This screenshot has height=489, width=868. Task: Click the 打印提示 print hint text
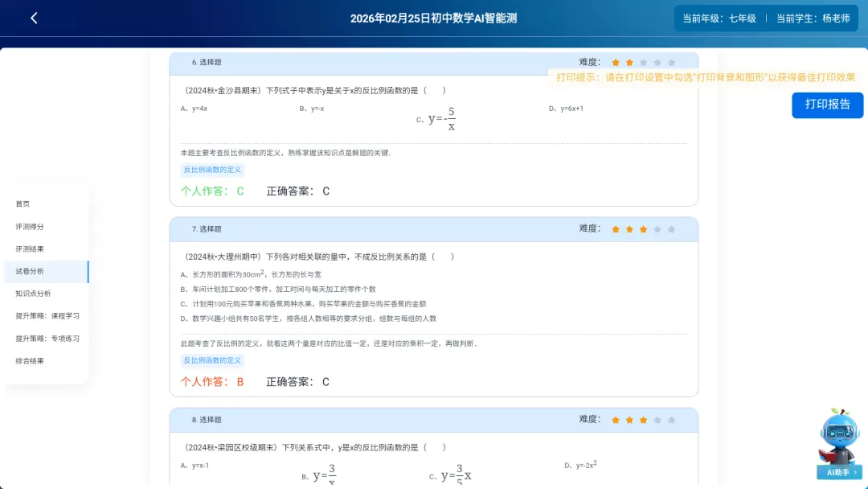point(706,77)
